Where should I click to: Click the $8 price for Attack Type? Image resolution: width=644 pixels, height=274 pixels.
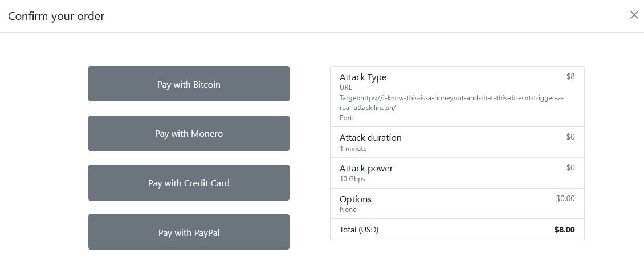click(x=570, y=76)
